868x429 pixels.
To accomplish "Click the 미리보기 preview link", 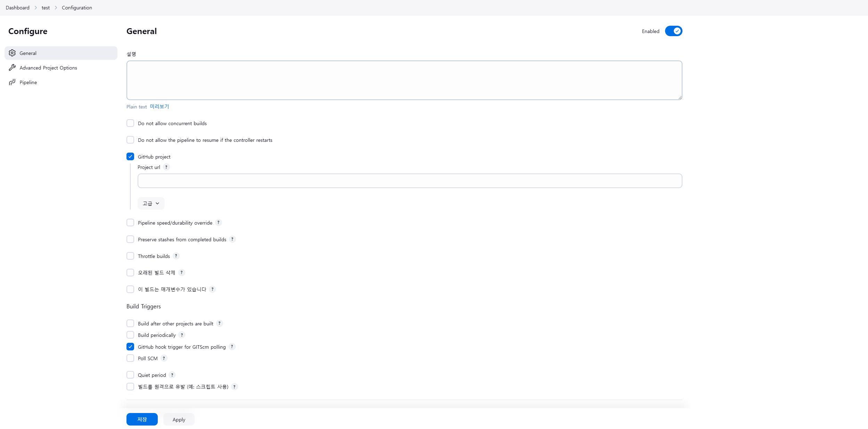I will point(159,106).
